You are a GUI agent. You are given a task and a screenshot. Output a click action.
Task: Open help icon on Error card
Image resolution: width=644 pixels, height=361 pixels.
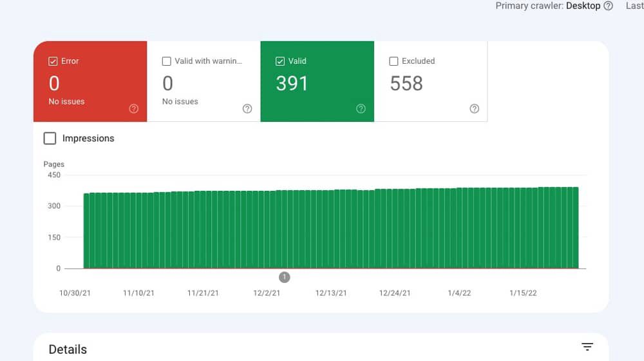(x=133, y=108)
